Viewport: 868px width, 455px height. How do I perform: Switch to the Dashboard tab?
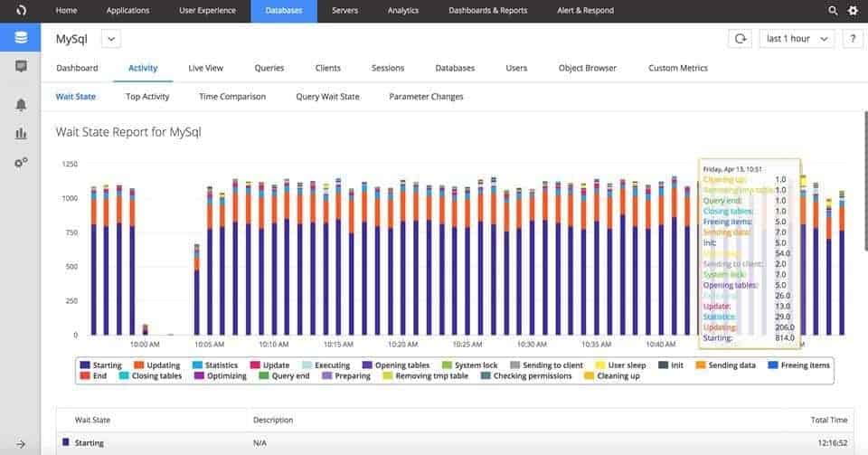(x=77, y=68)
